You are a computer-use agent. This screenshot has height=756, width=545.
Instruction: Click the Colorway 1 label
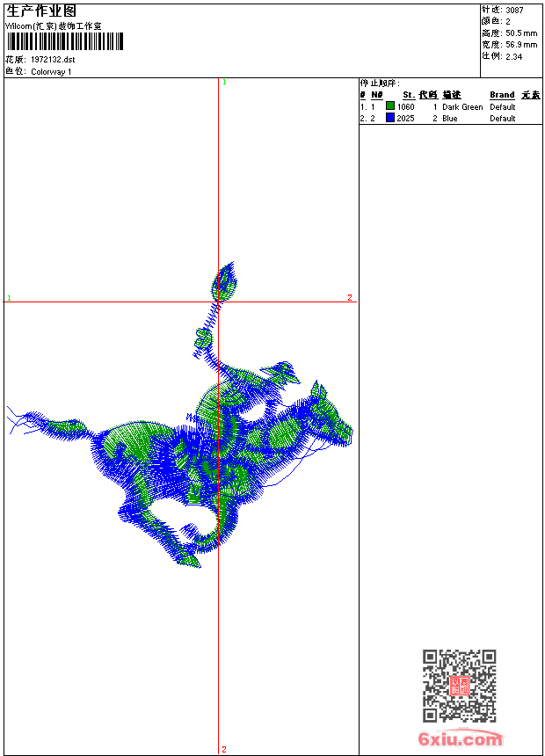51,71
